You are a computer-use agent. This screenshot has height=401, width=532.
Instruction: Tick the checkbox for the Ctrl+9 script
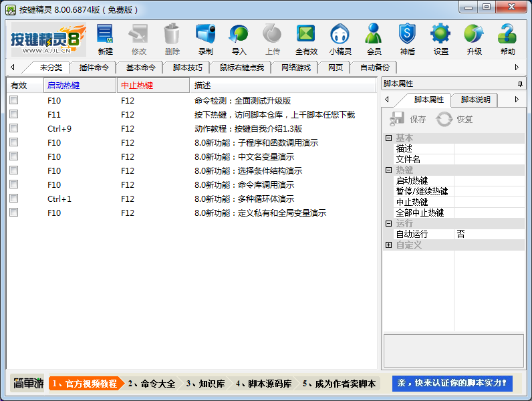point(14,128)
